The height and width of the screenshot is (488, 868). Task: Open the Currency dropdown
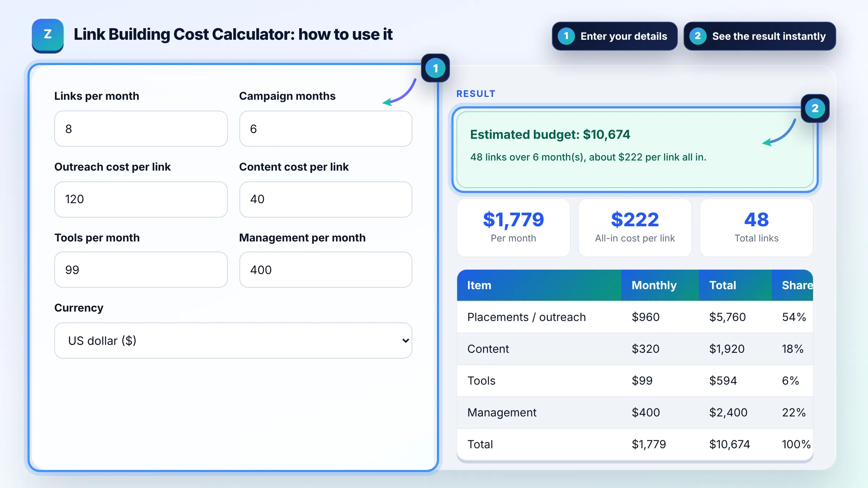(233, 341)
